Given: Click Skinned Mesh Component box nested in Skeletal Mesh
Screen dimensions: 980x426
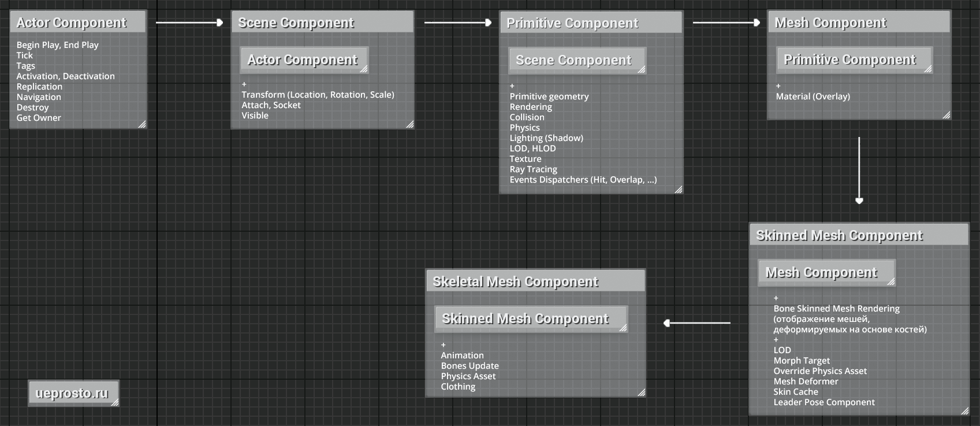Looking at the screenshot, I should [531, 318].
